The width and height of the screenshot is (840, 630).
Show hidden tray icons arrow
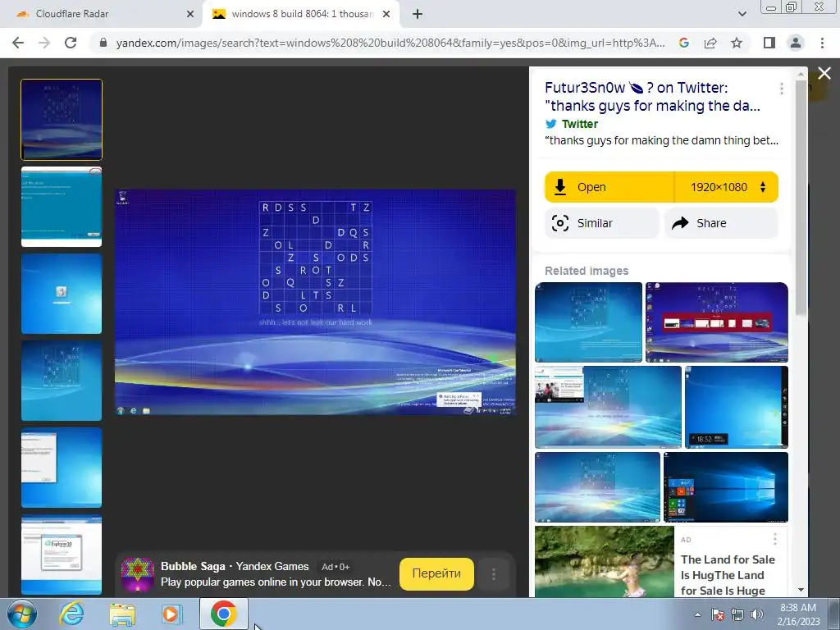click(697, 614)
